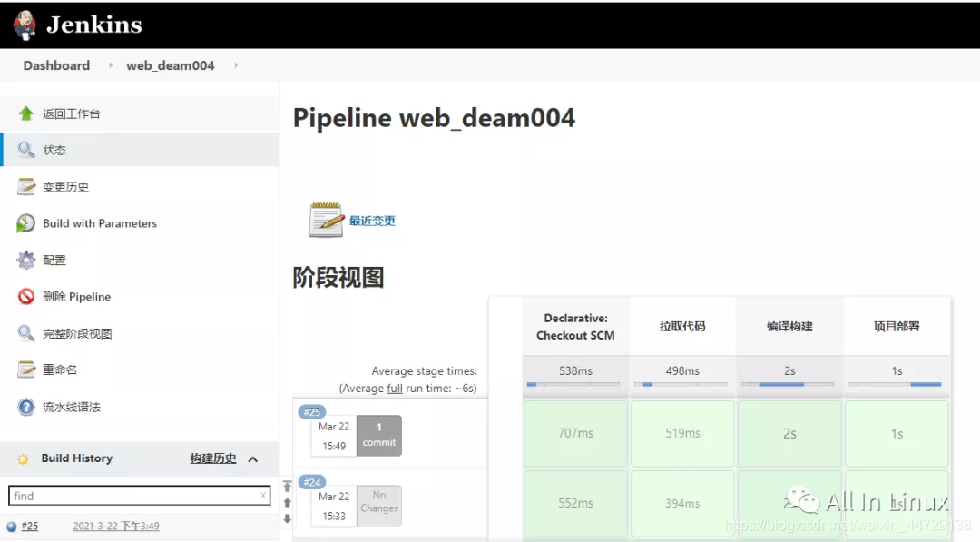The image size is (980, 542).
Task: Click 519ms stage cell of build #25
Action: [x=682, y=433]
